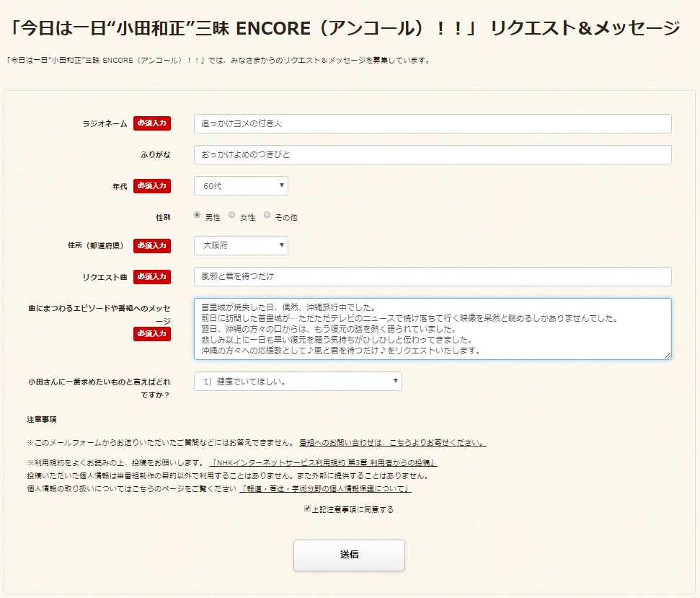Click the 必須入力 badge beside 住所（都道府県）
700x598 pixels.
click(152, 246)
